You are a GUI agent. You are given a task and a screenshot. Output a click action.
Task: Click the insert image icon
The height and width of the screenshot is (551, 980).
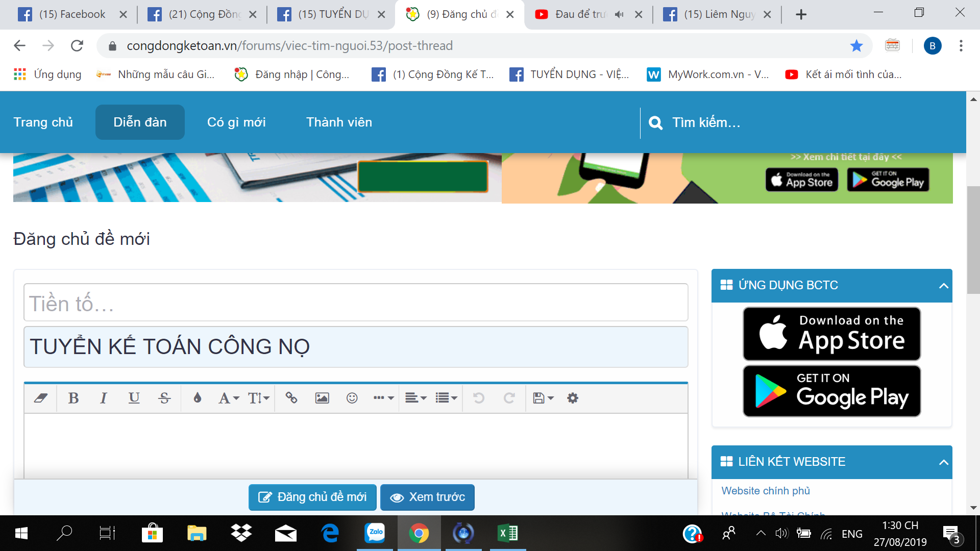[322, 398]
